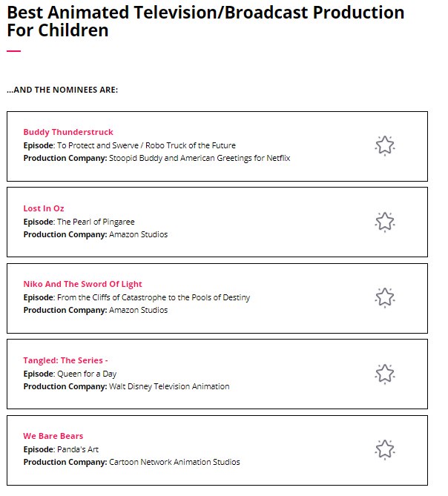Select the Tangled: The Series title
Screen dimensions: 448x496
65,360
